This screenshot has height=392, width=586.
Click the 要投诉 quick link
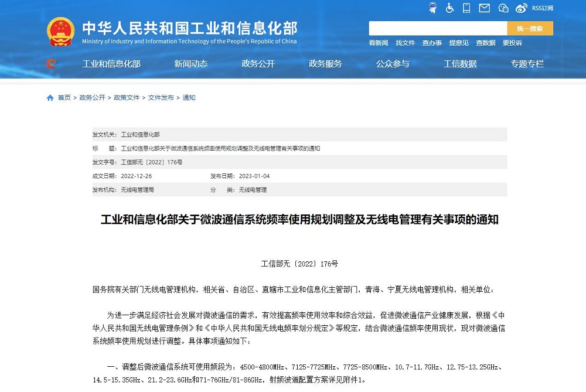click(x=512, y=43)
